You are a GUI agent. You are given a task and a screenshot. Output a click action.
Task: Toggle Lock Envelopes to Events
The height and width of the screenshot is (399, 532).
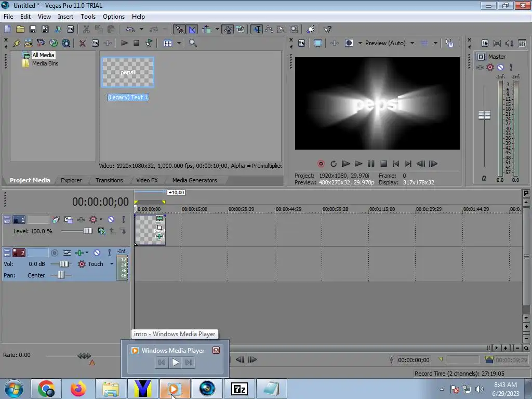(x=228, y=30)
